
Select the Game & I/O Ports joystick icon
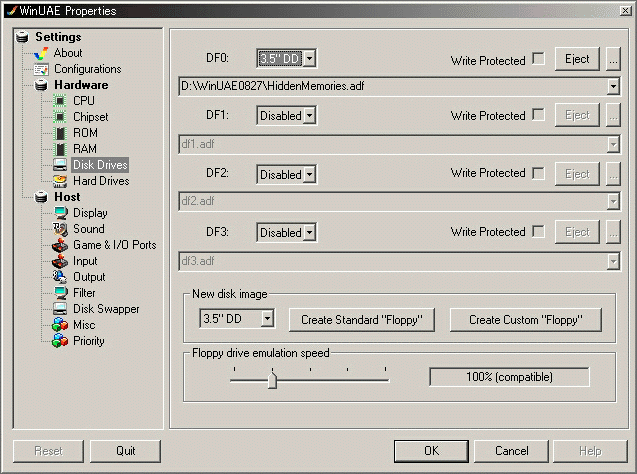pos(61,245)
